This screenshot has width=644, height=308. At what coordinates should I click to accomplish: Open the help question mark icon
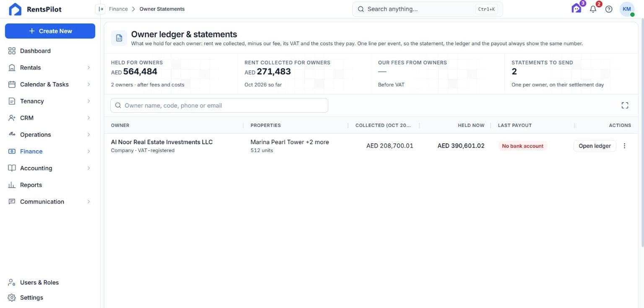(x=609, y=9)
